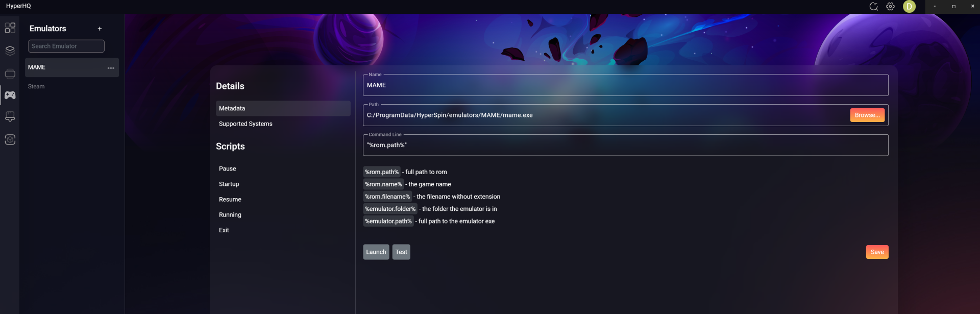Open the Running script
The width and height of the screenshot is (980, 314).
coord(283,214)
